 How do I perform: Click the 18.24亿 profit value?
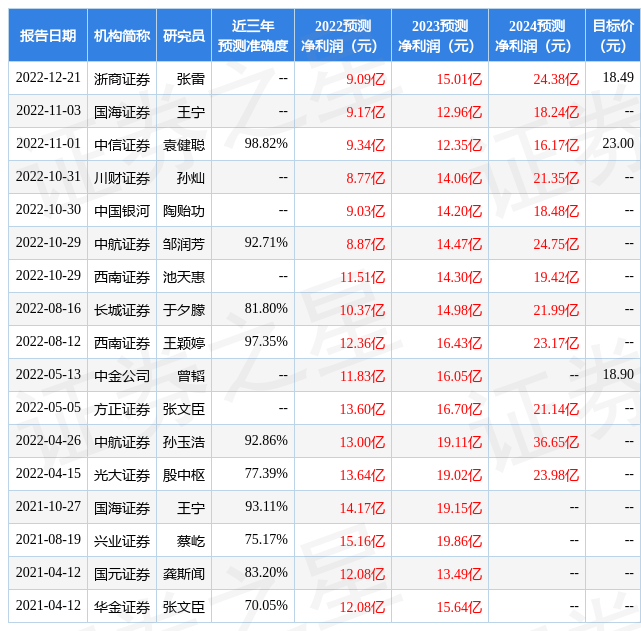556,112
